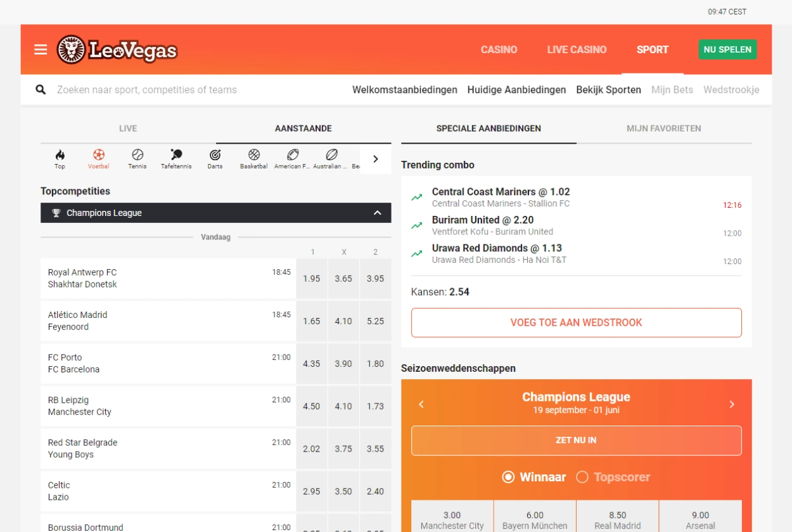Open Celtic vs Lazio match
Screen dimensions: 792x532
(168, 491)
